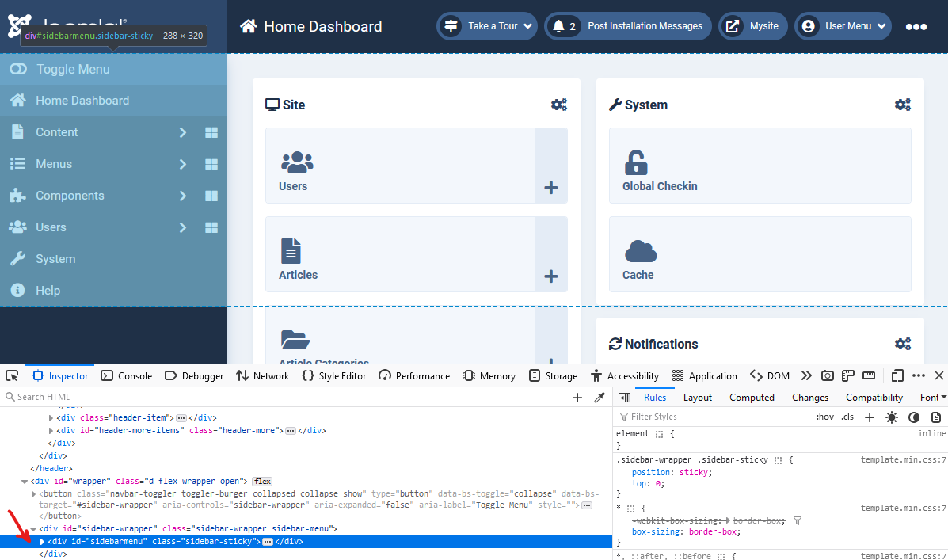
Task: Click the element picker icon in DevTools
Action: coord(13,375)
